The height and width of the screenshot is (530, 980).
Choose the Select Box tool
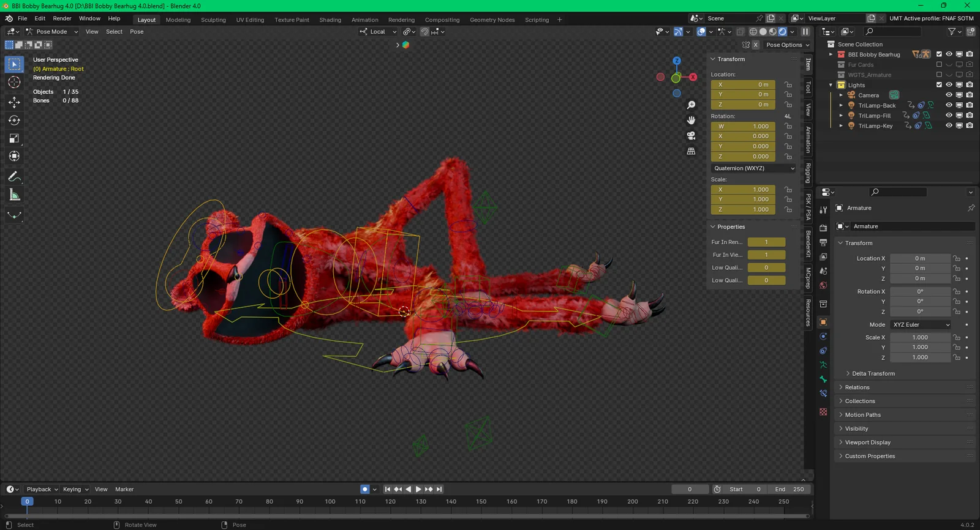coord(14,64)
